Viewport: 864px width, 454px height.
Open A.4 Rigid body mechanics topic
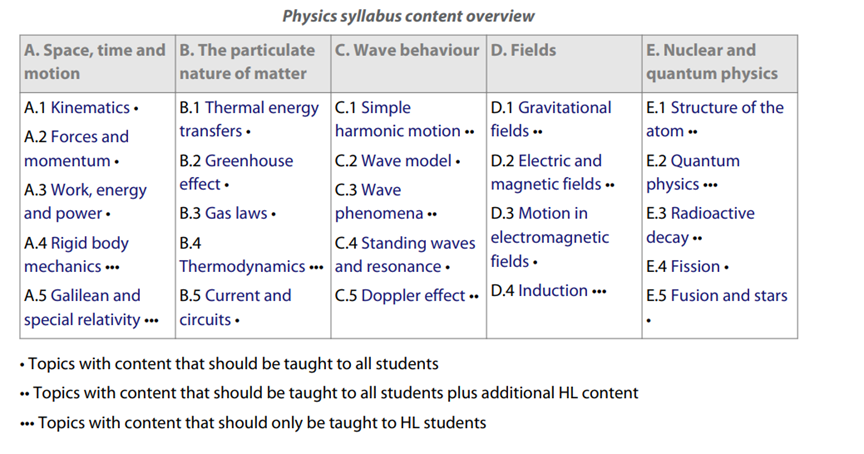tap(76, 255)
